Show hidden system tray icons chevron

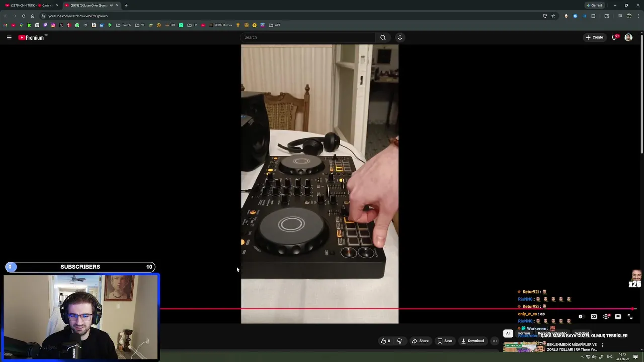pos(582,357)
